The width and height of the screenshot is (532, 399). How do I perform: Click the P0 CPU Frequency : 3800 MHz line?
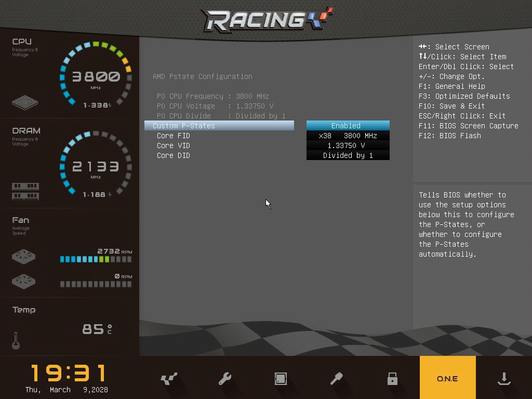click(212, 96)
